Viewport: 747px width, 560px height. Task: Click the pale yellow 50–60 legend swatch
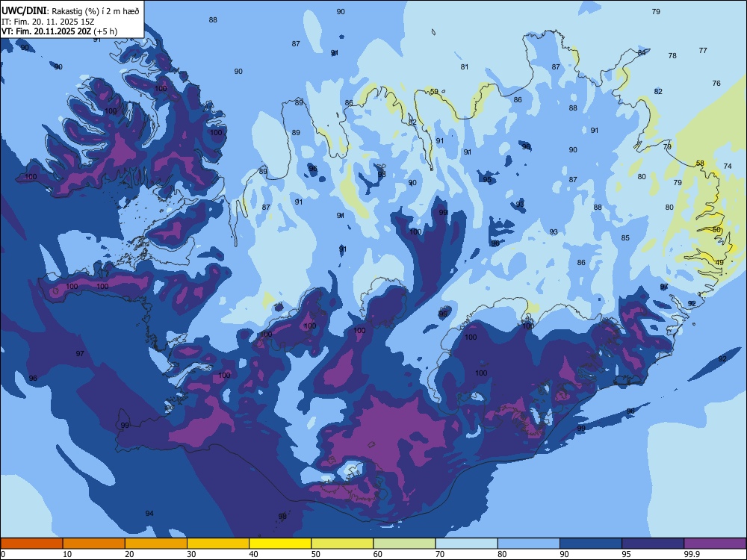[x=342, y=544]
